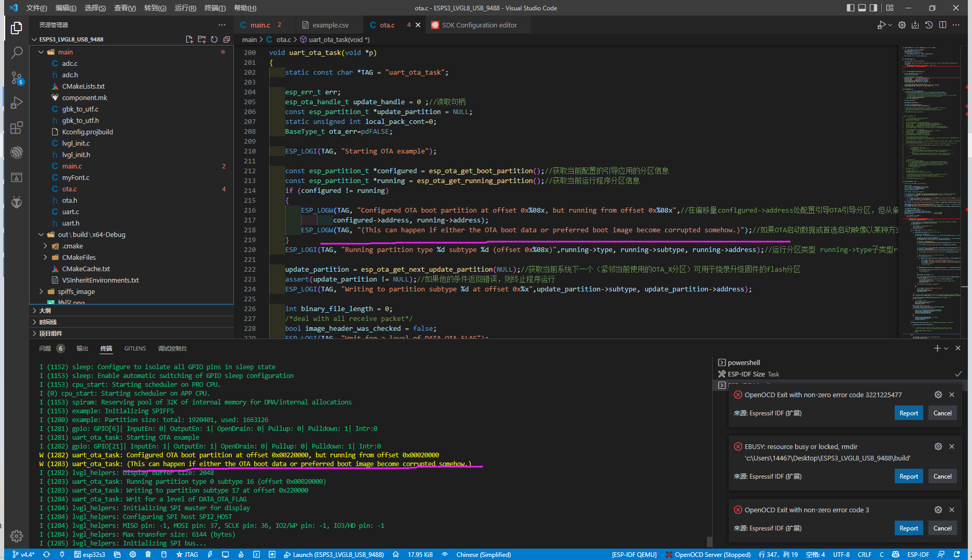Screen dimensions: 972x560
Task: Open the 运行(R) menu
Action: pos(185,8)
